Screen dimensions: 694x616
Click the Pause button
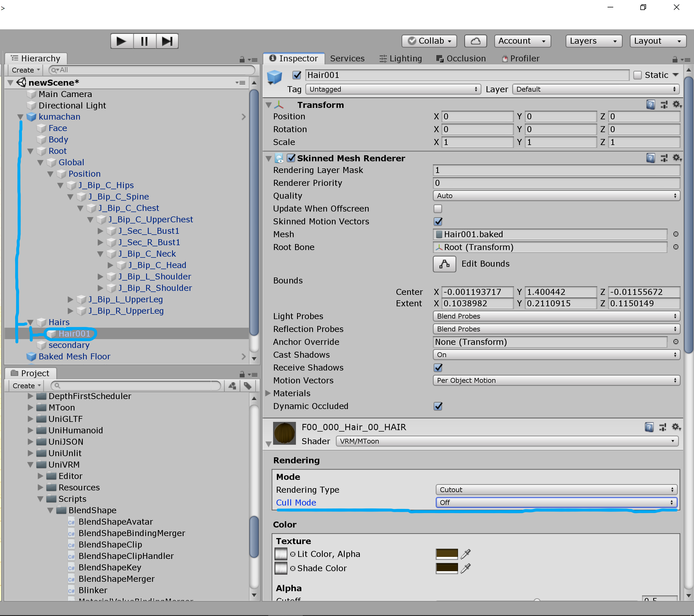pyautogui.click(x=144, y=41)
